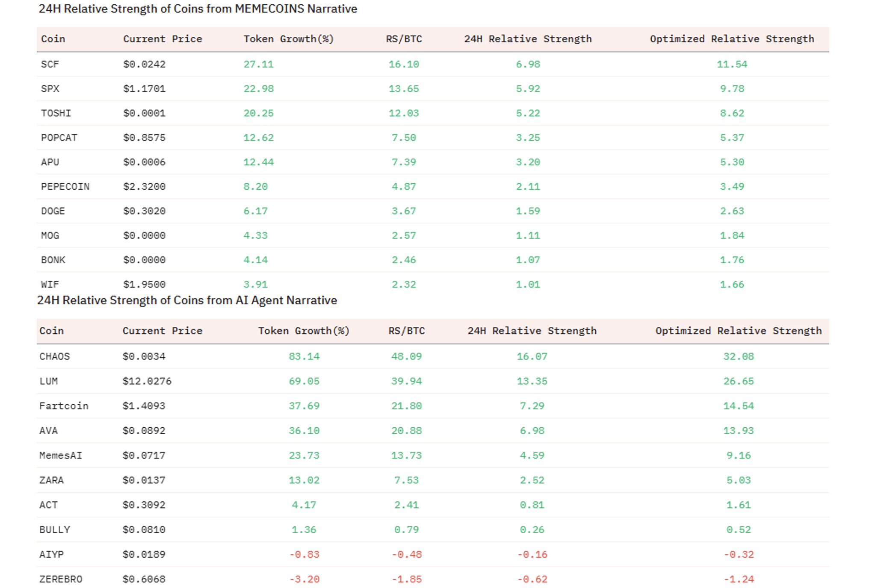Select MemesAI token growth 23.73
Screen dimensions: 869x588
point(304,455)
